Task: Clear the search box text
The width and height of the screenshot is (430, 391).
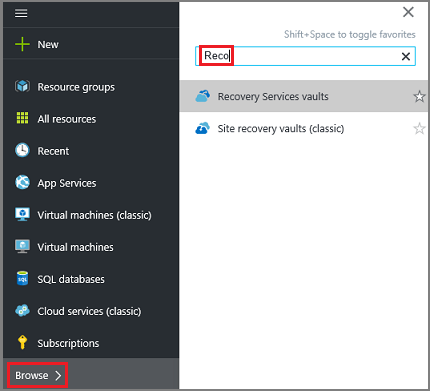Action: coord(406,56)
